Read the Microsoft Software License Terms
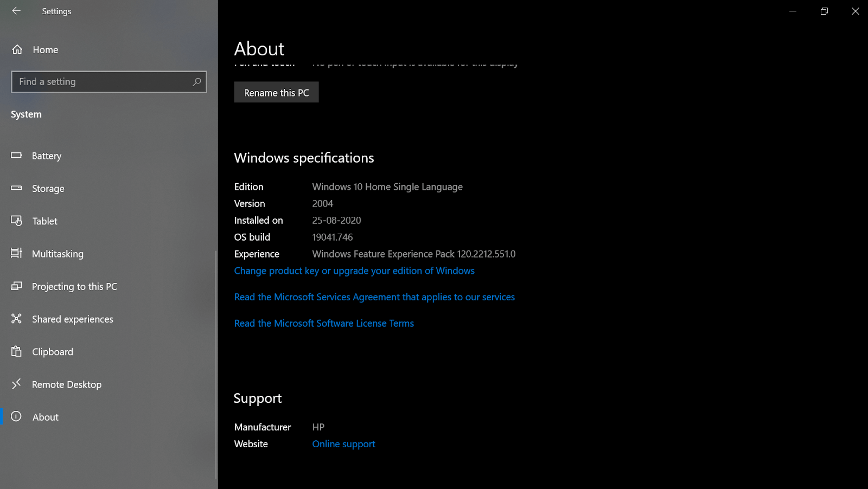This screenshot has height=489, width=868. pyautogui.click(x=324, y=323)
